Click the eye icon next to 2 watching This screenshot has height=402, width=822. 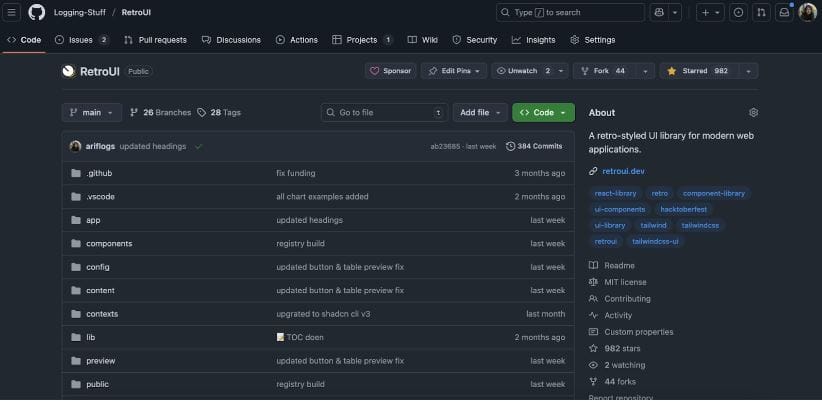(x=593, y=365)
